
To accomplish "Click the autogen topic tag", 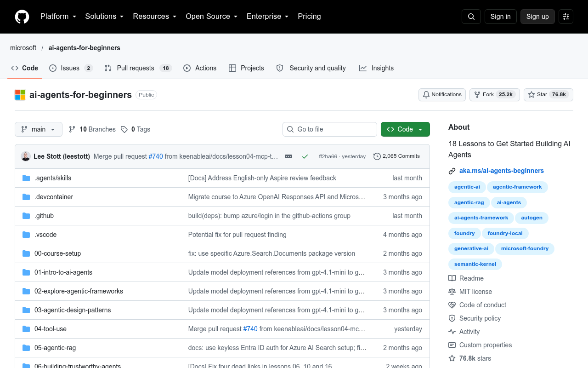I will pos(532,218).
